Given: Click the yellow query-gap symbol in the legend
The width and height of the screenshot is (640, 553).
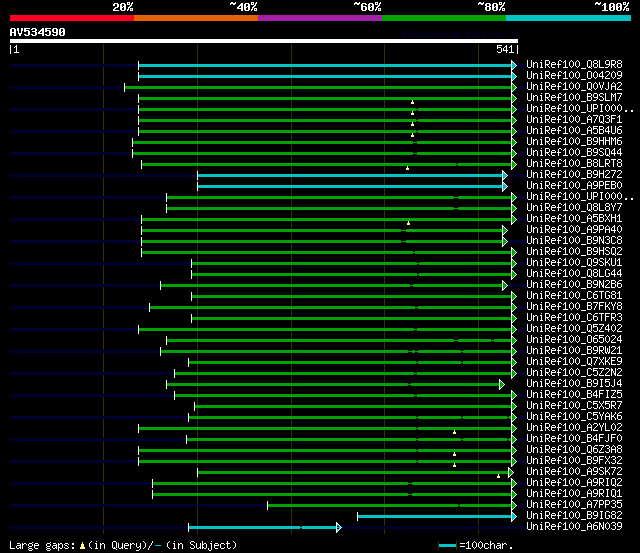Looking at the screenshot, I should (82, 545).
